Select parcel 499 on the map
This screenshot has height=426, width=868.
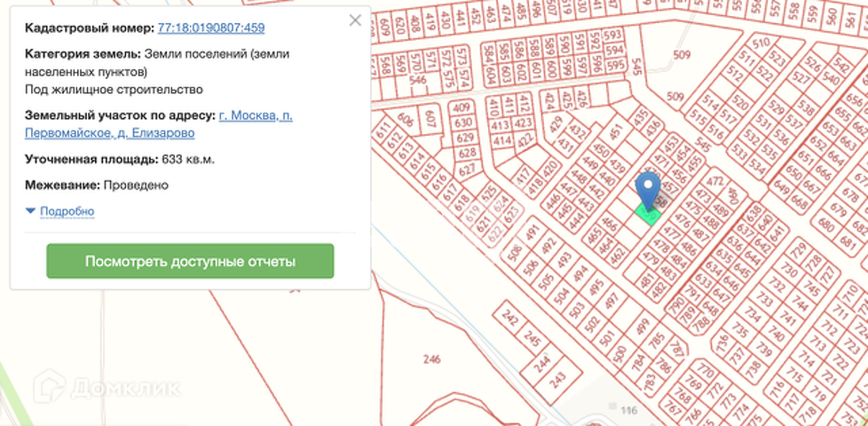click(x=643, y=327)
